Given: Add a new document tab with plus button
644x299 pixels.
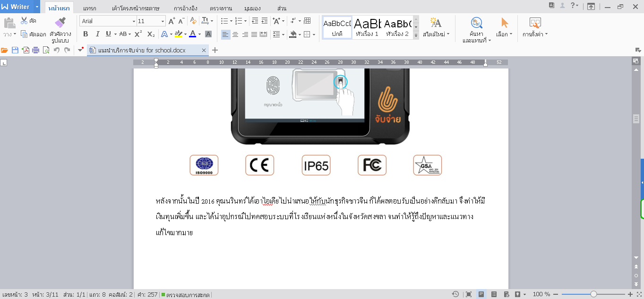Looking at the screenshot, I should [x=215, y=50].
